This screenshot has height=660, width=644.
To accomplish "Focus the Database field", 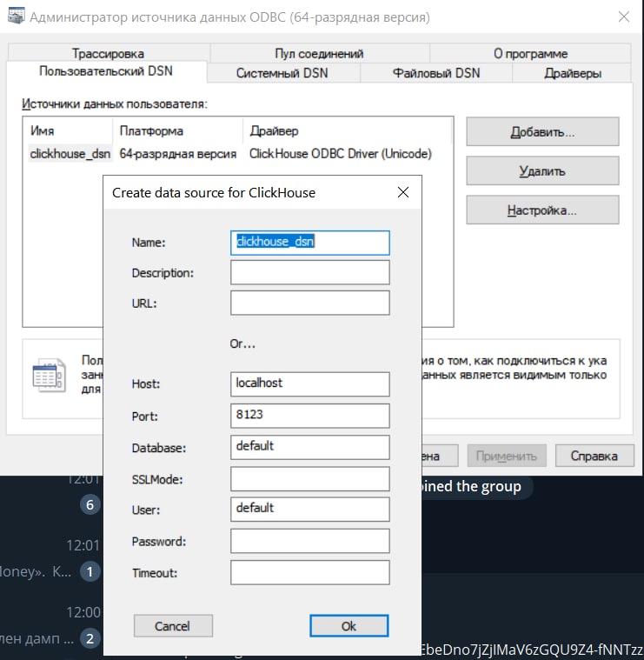I will [x=310, y=447].
